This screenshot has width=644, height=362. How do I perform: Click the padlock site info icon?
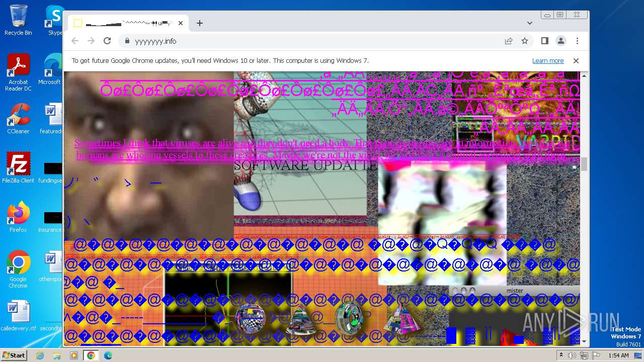(127, 41)
